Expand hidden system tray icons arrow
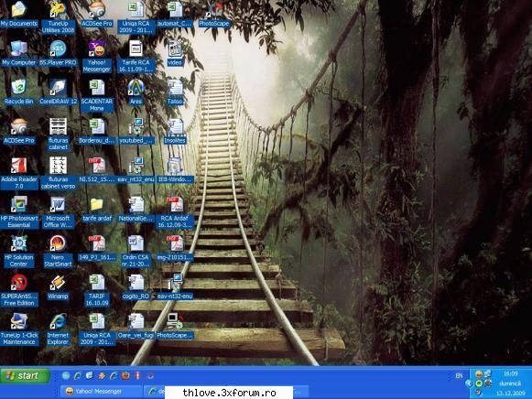 [x=468, y=383]
